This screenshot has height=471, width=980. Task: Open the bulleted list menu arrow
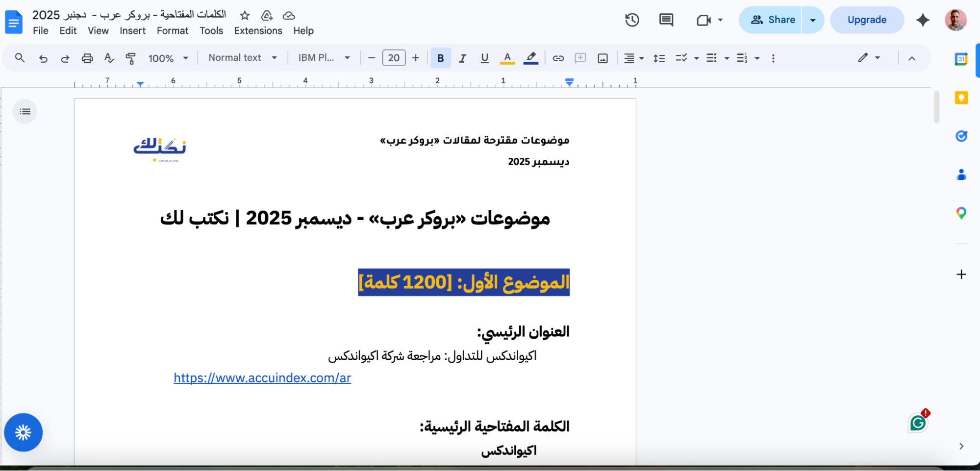click(727, 58)
